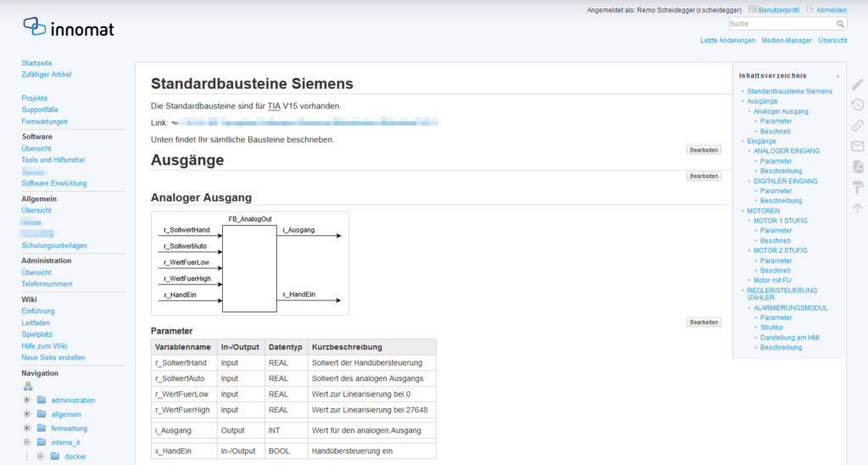Jump to Motor mit FU in contents

pyautogui.click(x=772, y=280)
